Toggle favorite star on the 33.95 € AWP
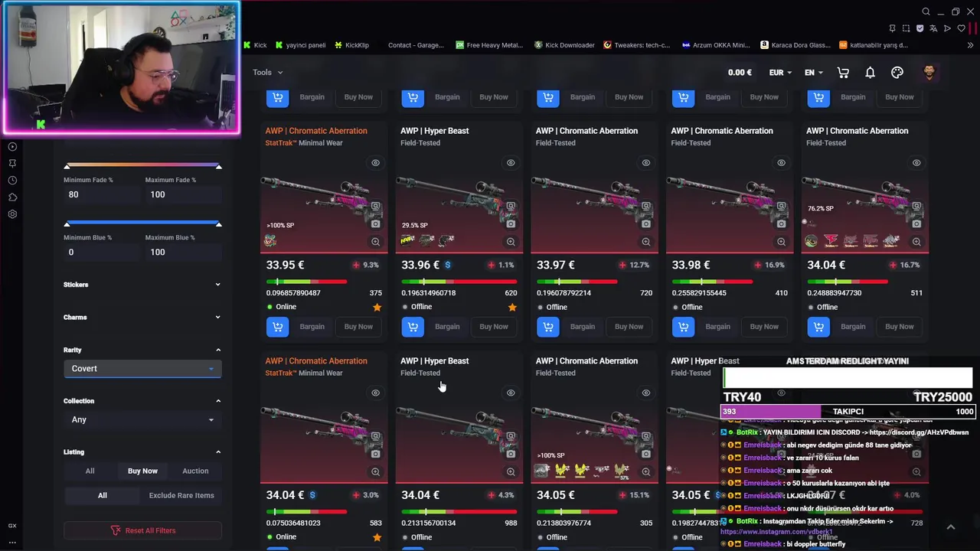Screen dimensions: 980x551 (377, 307)
